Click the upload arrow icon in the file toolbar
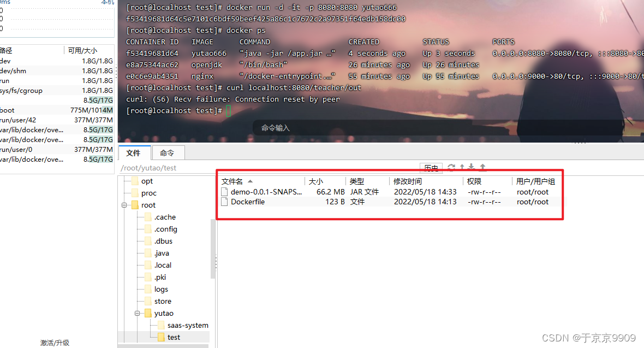 pos(482,167)
